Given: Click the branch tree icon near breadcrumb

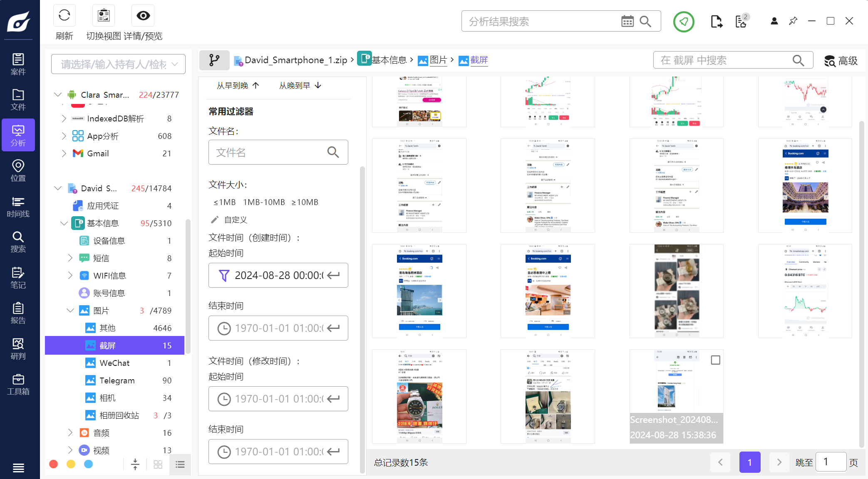Looking at the screenshot, I should [214, 60].
